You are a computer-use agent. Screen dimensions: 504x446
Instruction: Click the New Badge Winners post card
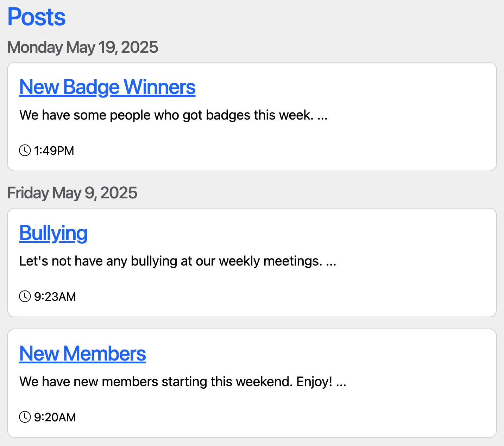252,116
